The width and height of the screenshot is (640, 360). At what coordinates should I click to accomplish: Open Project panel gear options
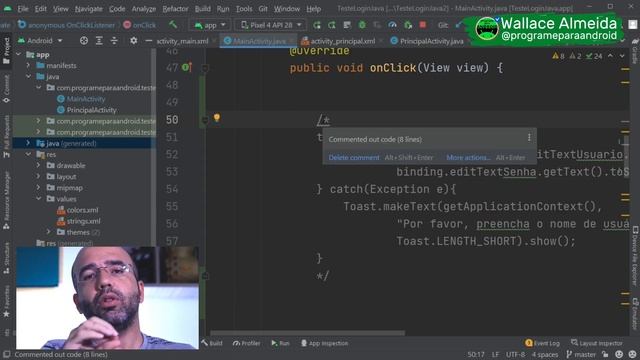pos(133,41)
